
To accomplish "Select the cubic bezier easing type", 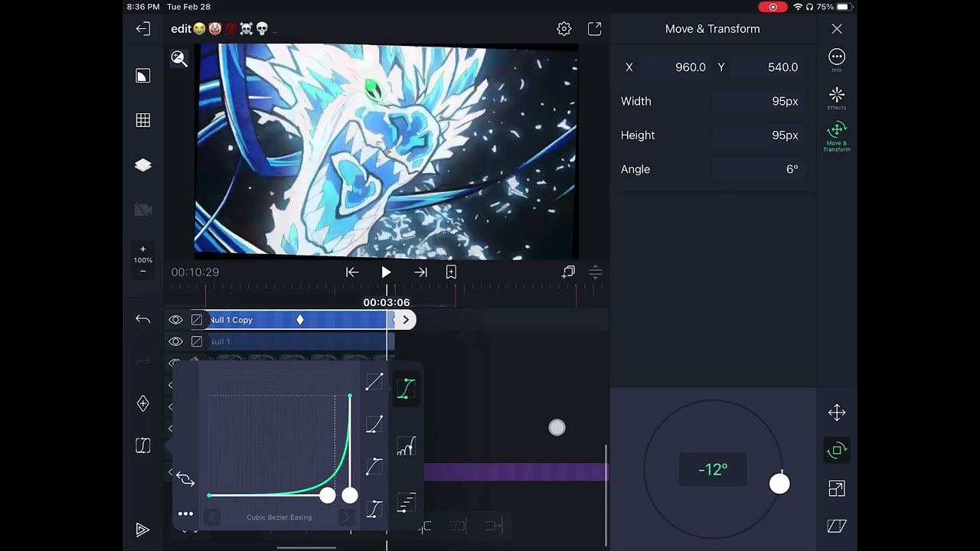I will (x=407, y=389).
